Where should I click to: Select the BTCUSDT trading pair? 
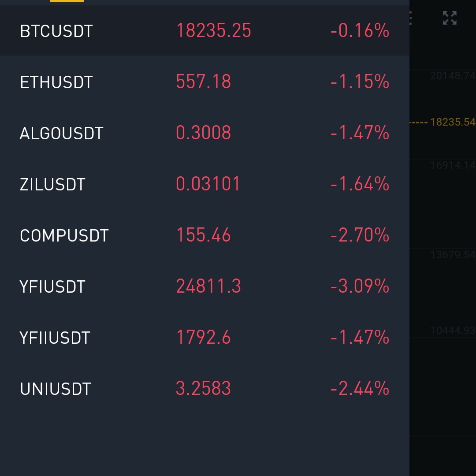pyautogui.click(x=56, y=31)
